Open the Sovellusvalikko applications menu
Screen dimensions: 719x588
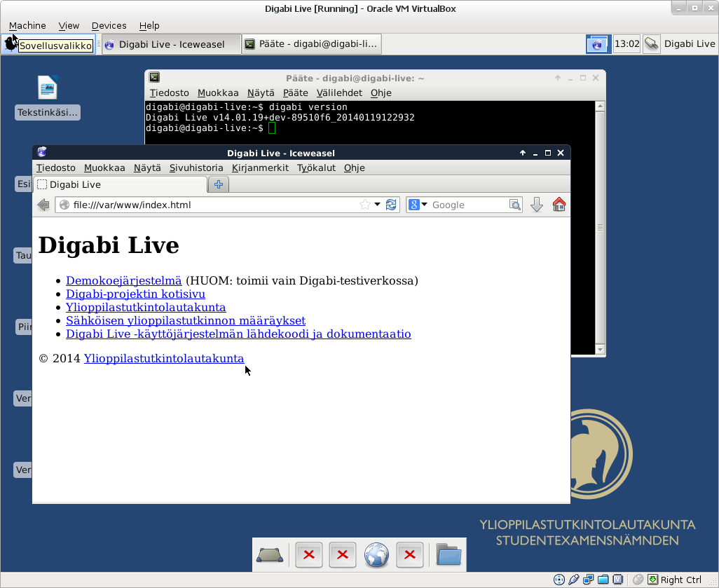click(48, 44)
